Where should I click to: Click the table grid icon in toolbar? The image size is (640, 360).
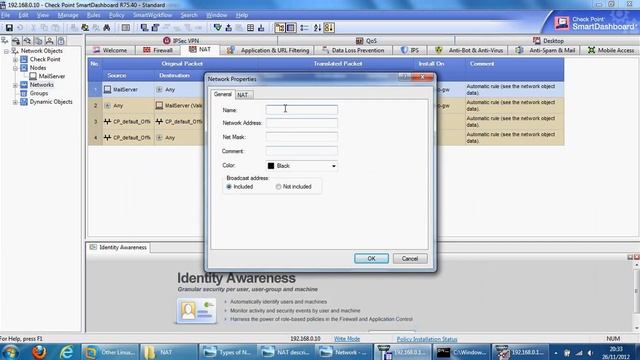(x=250, y=28)
